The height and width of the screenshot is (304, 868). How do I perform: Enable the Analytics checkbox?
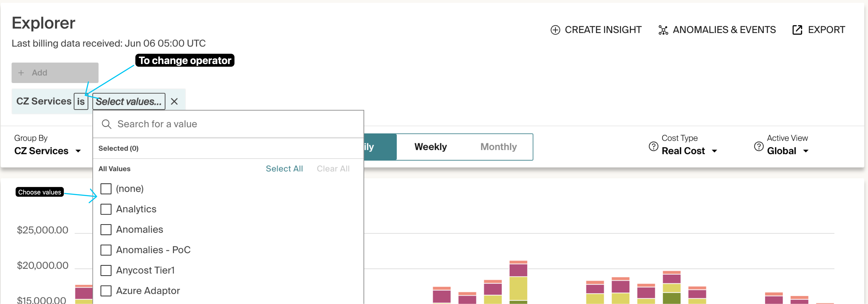coord(106,209)
